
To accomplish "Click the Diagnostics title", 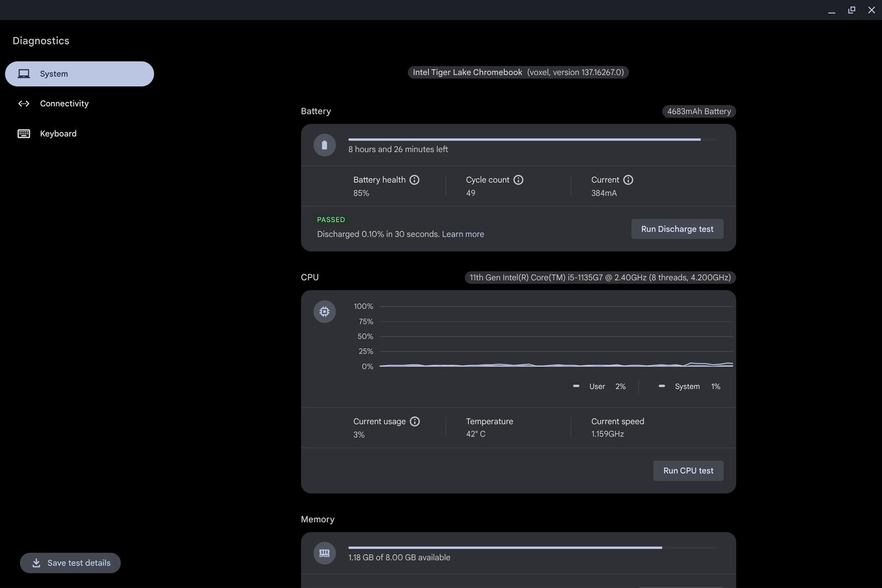I will [41, 41].
